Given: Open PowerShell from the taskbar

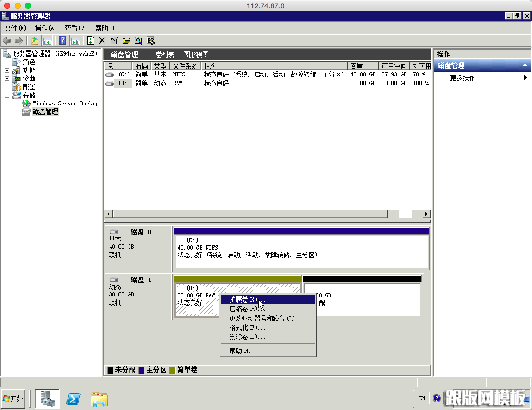Looking at the screenshot, I should click(74, 399).
